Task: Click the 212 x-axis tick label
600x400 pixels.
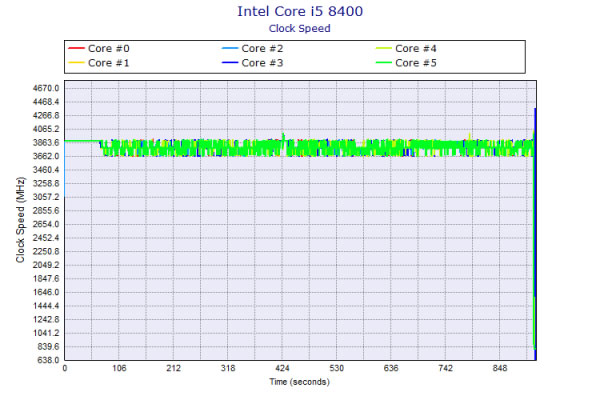Action: click(173, 368)
